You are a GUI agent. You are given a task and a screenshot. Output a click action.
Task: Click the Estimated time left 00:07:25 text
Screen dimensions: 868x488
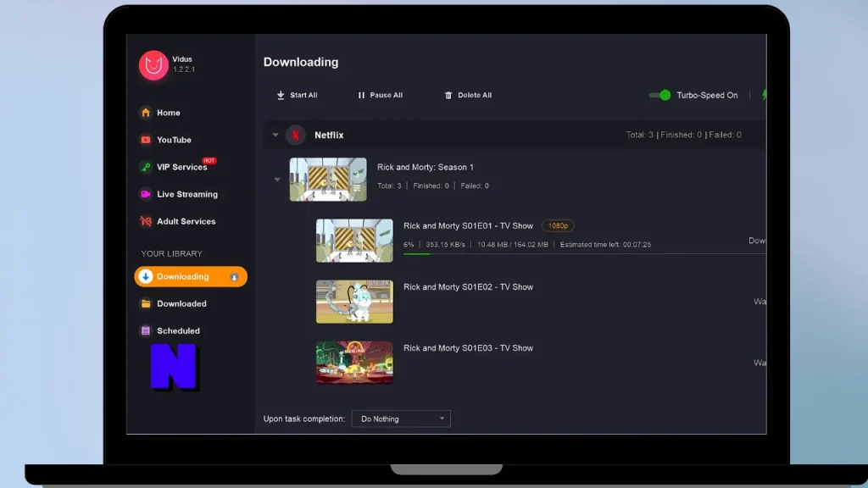[x=605, y=245]
